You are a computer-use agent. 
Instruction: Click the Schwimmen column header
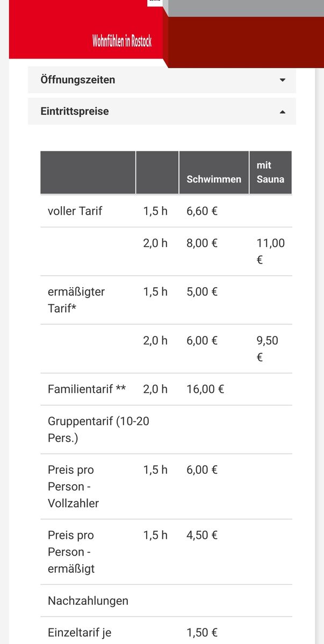pos(214,179)
